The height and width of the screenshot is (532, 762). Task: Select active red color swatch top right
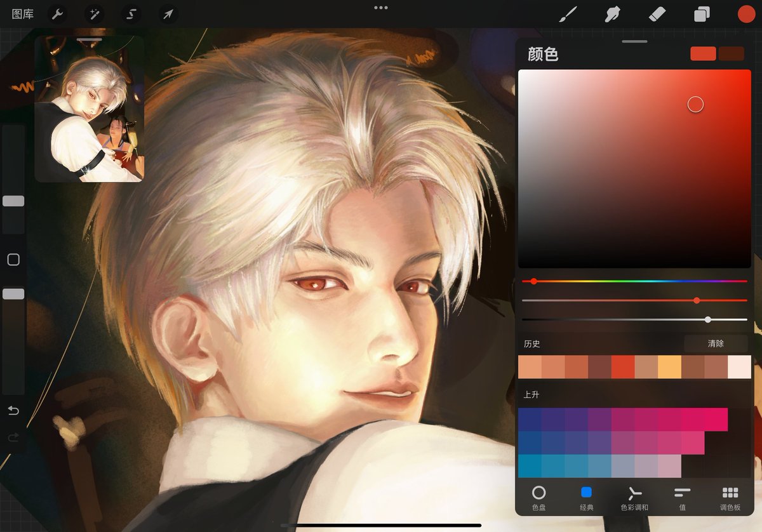point(702,53)
